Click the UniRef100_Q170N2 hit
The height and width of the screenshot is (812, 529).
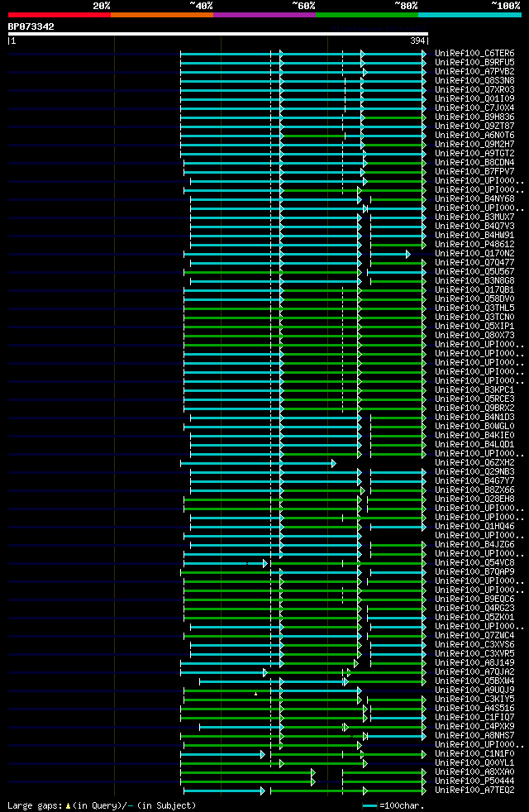coord(474,253)
